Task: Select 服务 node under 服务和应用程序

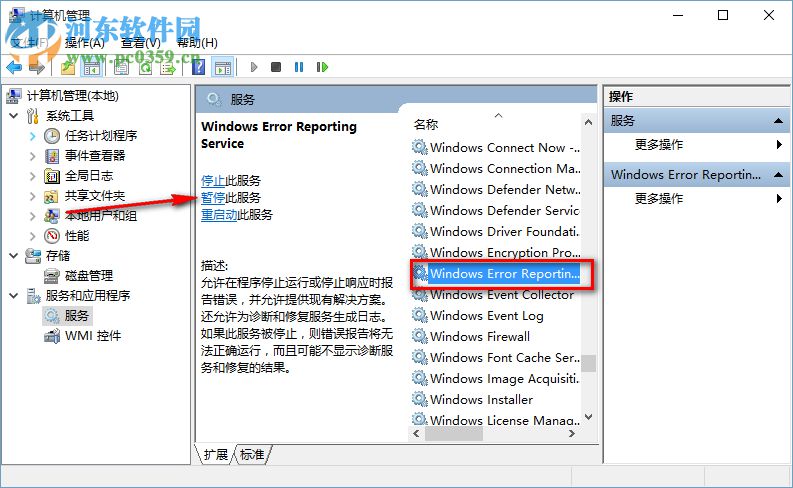Action: pyautogui.click(x=76, y=316)
